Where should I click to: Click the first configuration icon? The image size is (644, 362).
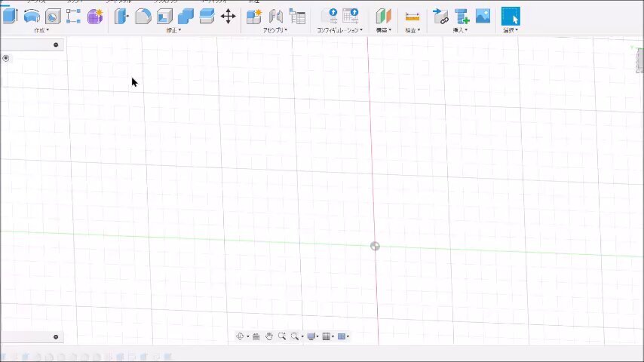(x=330, y=16)
